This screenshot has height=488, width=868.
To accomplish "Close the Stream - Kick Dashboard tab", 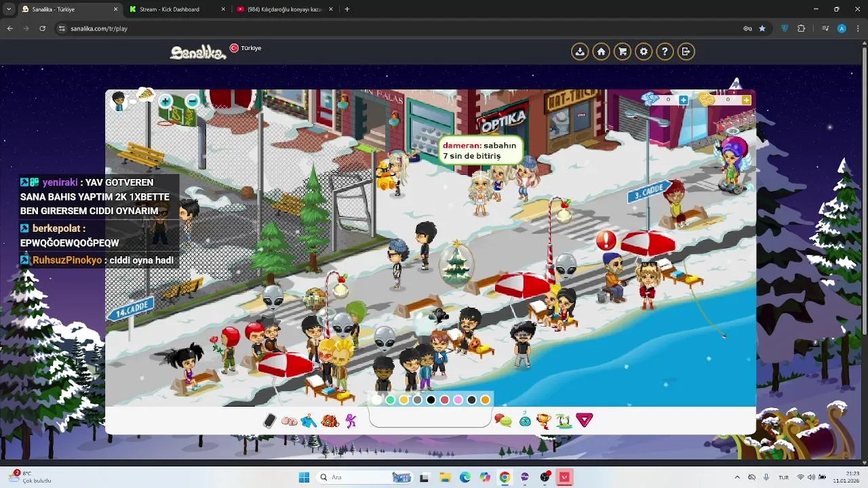I will click(x=223, y=9).
